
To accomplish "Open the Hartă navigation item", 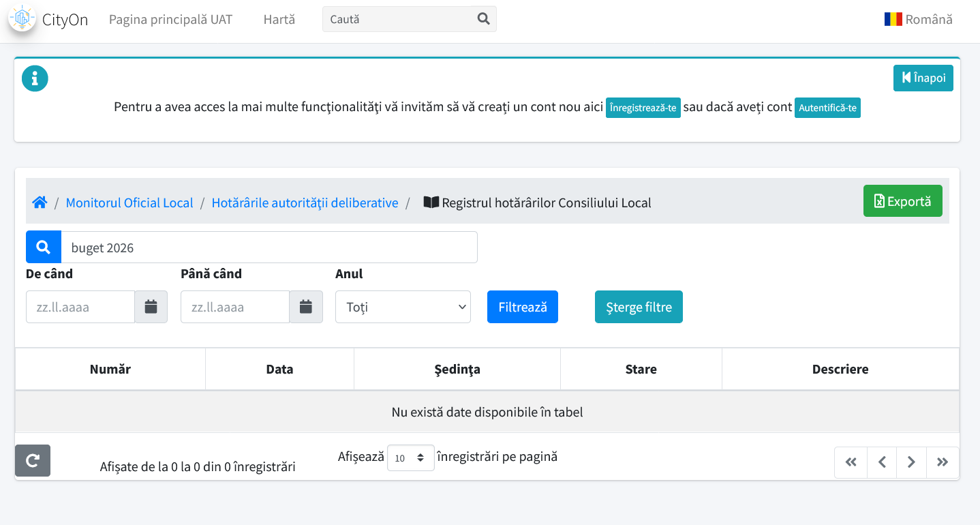I will pyautogui.click(x=279, y=19).
